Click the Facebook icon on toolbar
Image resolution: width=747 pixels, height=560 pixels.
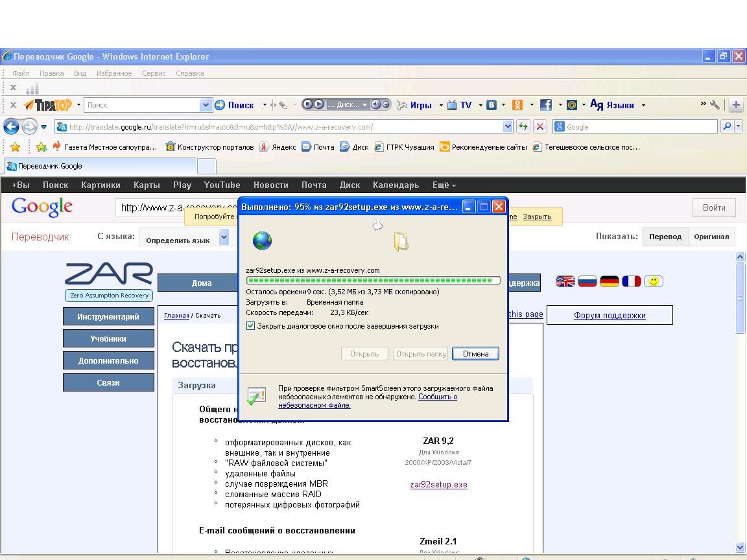[x=546, y=105]
